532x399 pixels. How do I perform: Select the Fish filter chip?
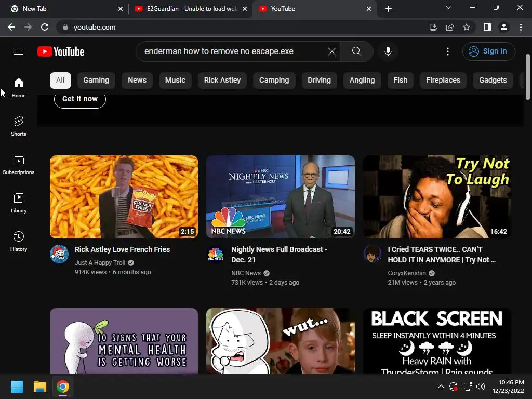click(x=401, y=81)
